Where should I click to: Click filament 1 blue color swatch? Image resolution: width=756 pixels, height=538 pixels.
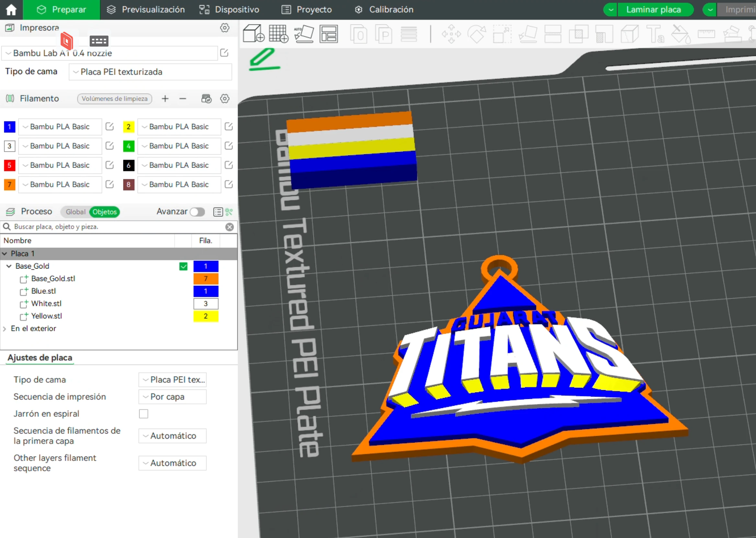[10, 126]
